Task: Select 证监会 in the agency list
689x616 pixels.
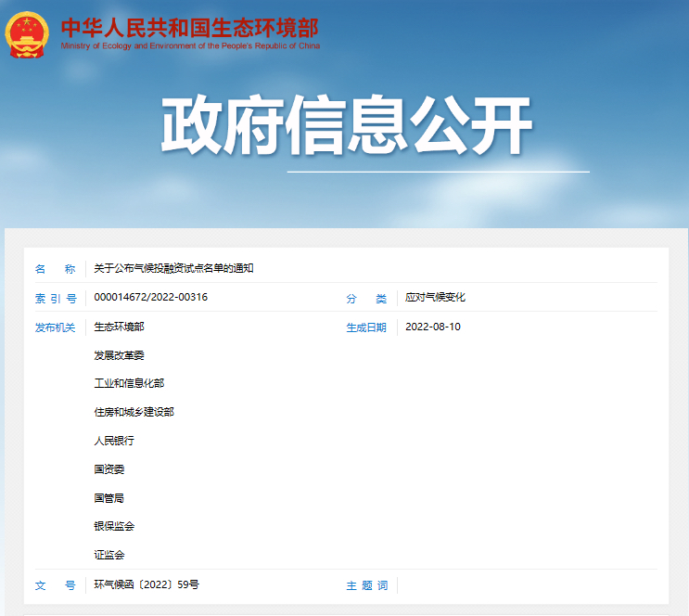Action: (x=108, y=555)
